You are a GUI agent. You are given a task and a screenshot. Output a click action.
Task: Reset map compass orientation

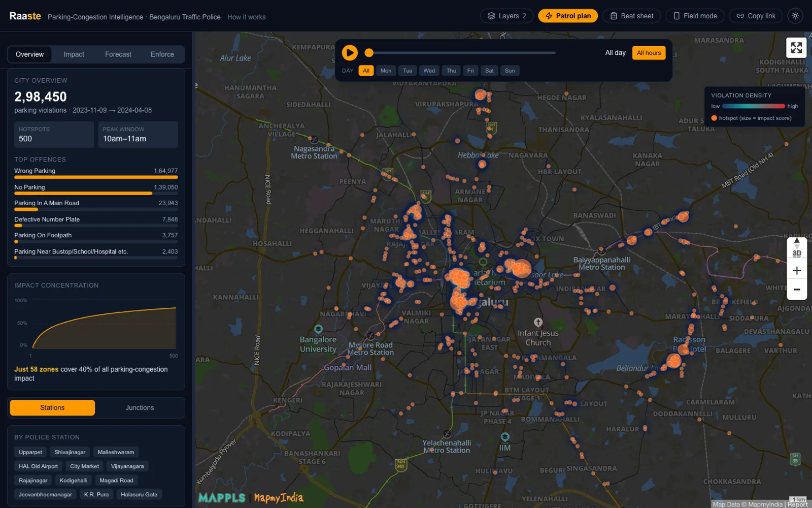(x=797, y=242)
